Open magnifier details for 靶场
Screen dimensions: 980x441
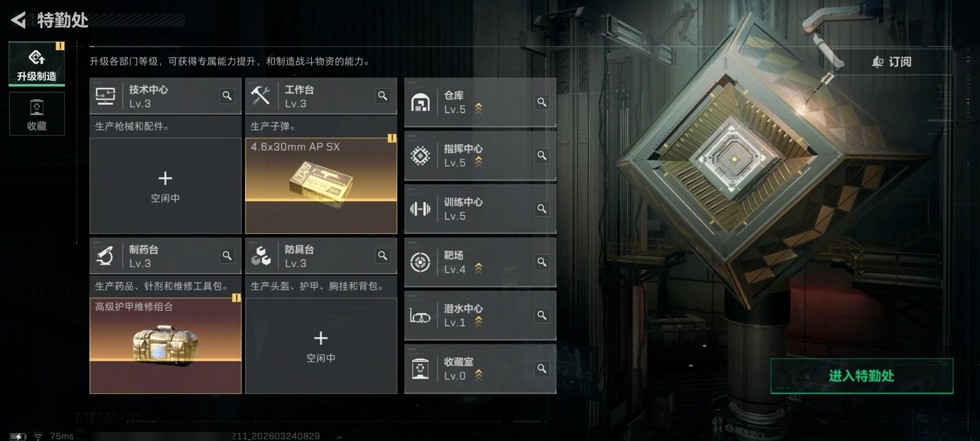[x=542, y=262]
